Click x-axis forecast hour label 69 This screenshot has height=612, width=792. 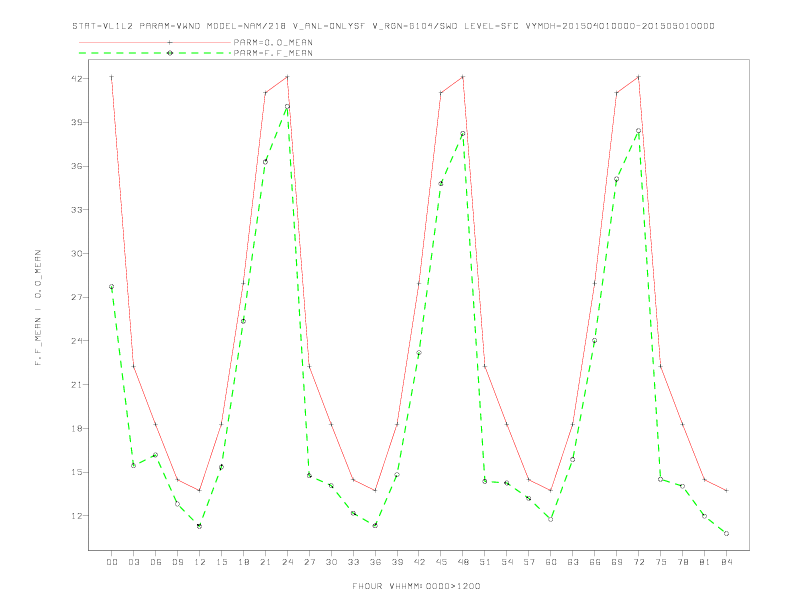pos(617,562)
